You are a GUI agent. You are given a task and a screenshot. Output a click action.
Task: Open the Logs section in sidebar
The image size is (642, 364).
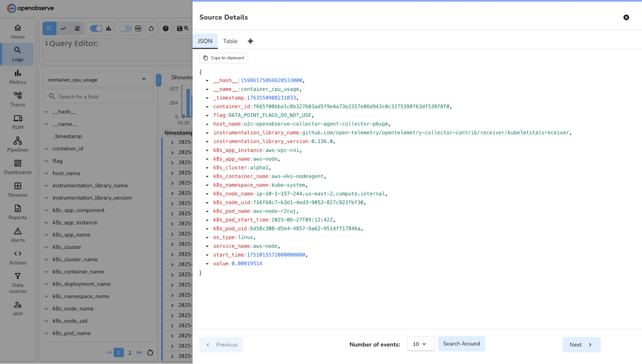[17, 54]
